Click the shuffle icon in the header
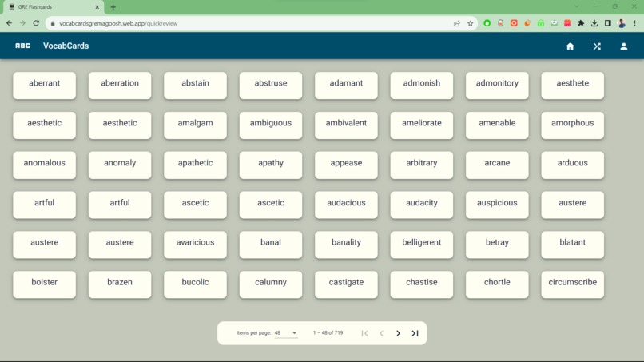Screen dimensions: 644x362 [x=597, y=46]
